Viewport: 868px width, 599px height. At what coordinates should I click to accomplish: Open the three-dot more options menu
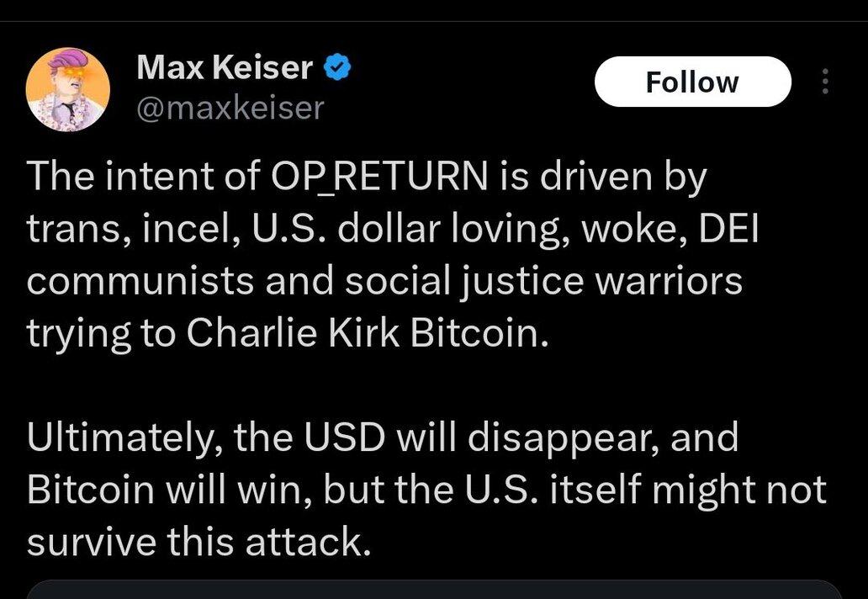825,82
